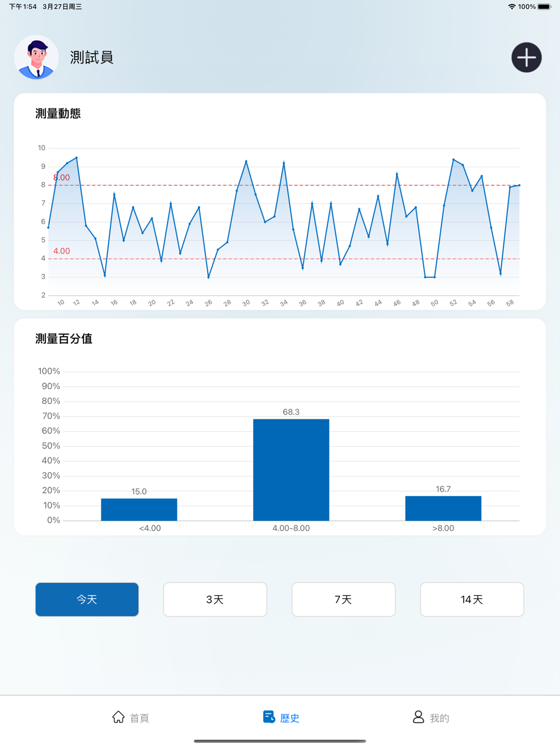Go to the 首頁 home tab

click(x=130, y=717)
